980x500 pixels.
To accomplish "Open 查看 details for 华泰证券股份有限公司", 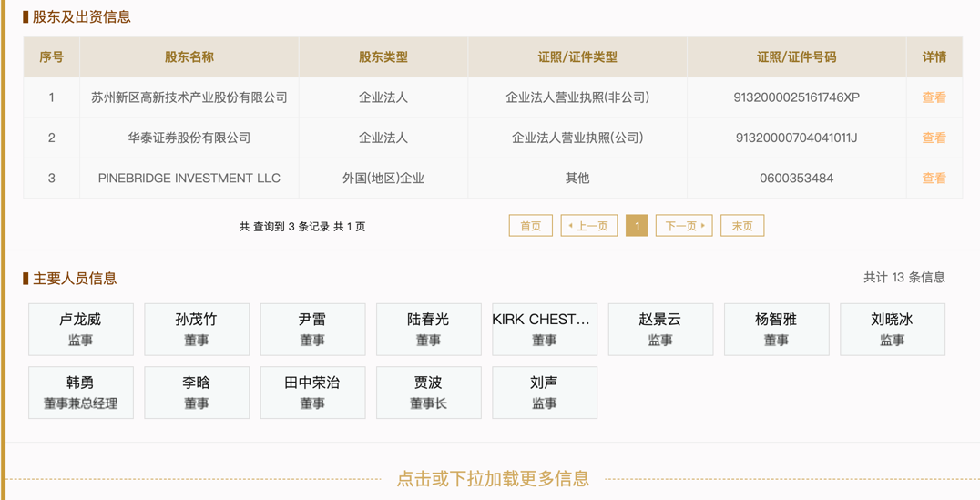I will pos(934,138).
